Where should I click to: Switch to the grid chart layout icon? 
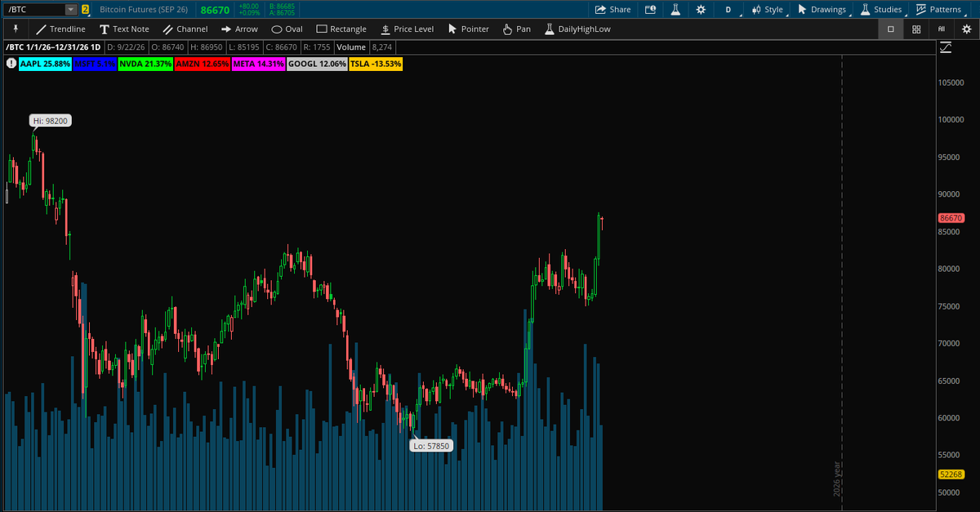916,29
